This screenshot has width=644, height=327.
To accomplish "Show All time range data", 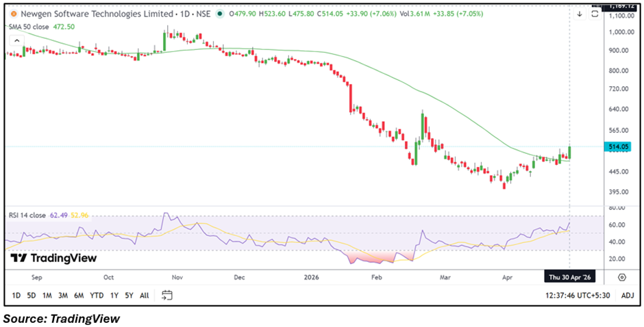I will 144,296.
